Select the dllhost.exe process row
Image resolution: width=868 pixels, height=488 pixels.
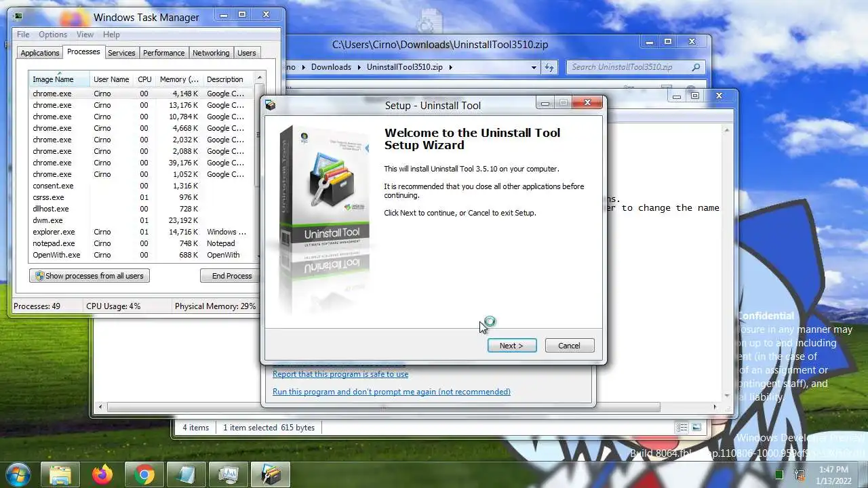coord(141,209)
